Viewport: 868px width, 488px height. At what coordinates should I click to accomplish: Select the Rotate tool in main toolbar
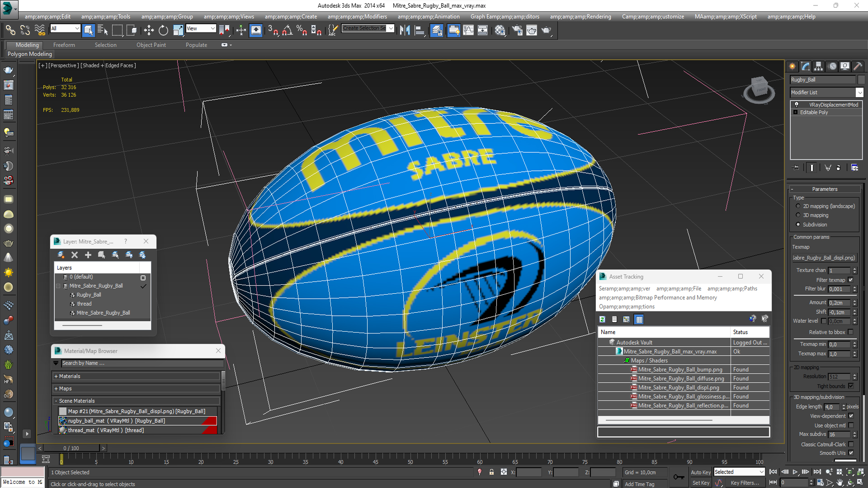click(x=163, y=30)
